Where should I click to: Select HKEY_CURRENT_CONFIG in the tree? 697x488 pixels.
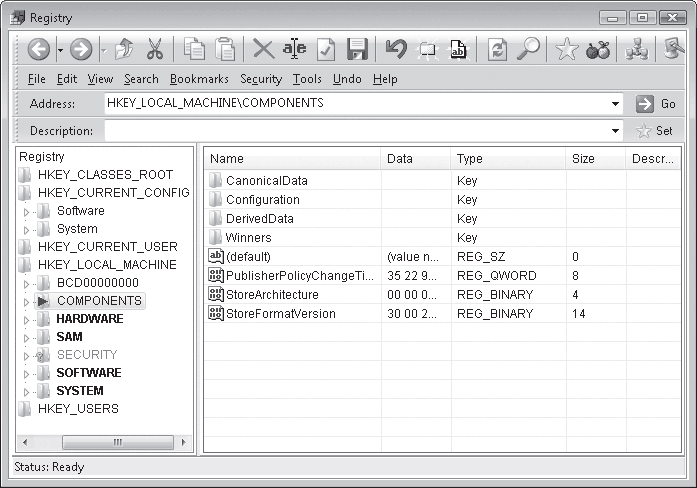[x=114, y=193]
